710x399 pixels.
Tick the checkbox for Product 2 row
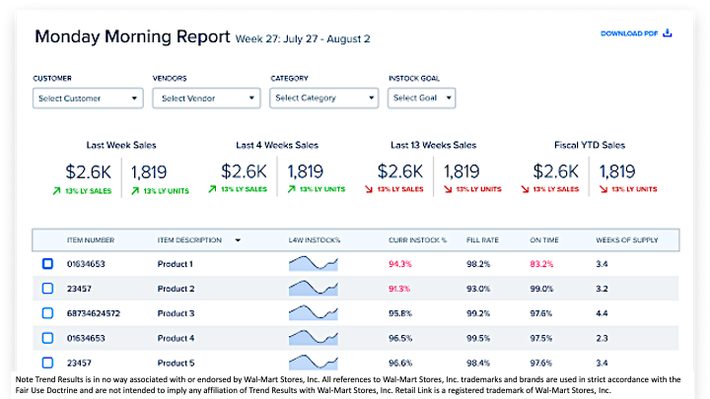tap(48, 288)
